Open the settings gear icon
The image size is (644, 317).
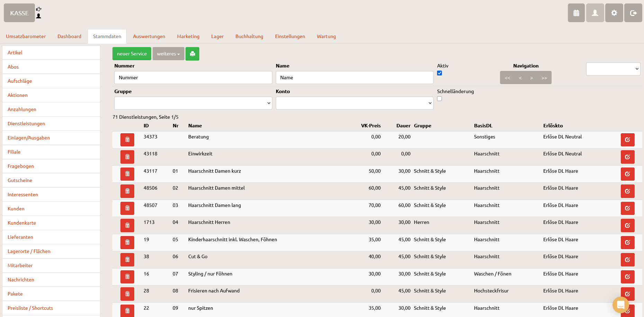[x=614, y=13]
